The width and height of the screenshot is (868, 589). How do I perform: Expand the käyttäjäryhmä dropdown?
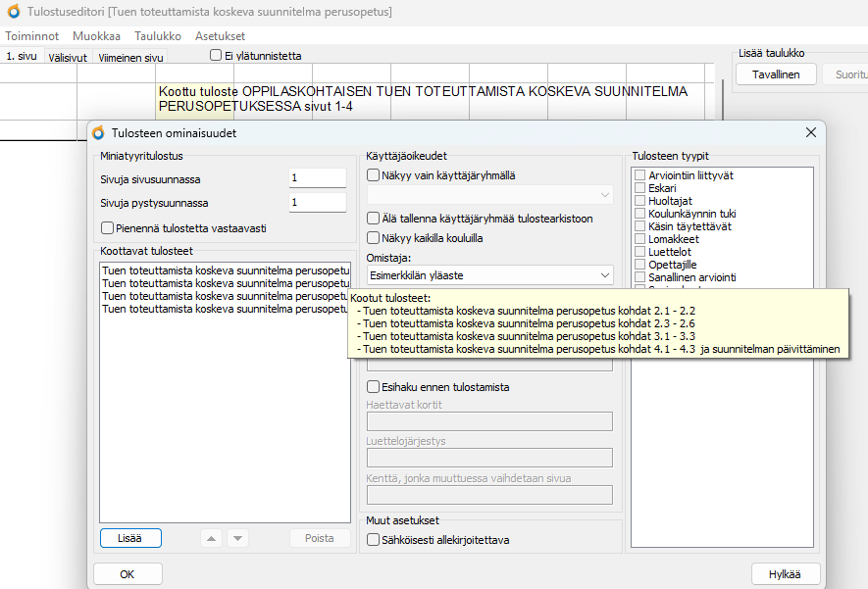[x=603, y=196]
